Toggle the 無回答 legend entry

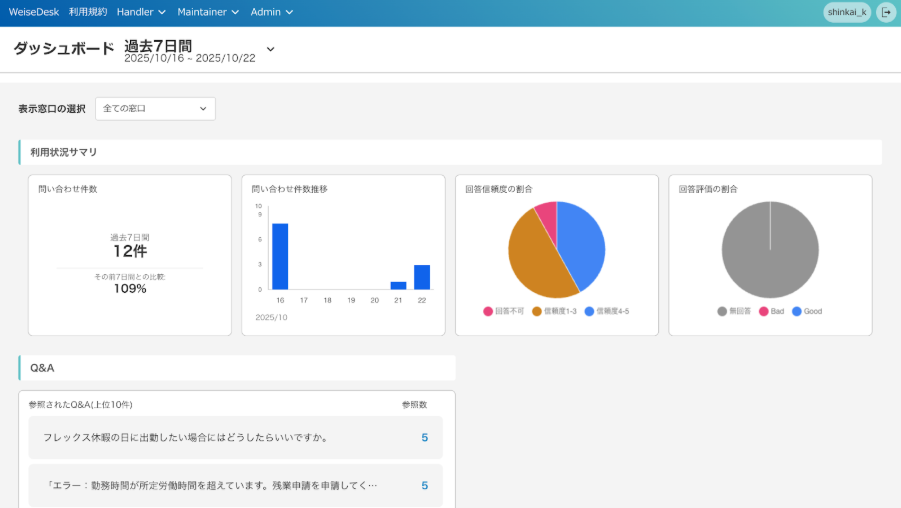tap(735, 312)
